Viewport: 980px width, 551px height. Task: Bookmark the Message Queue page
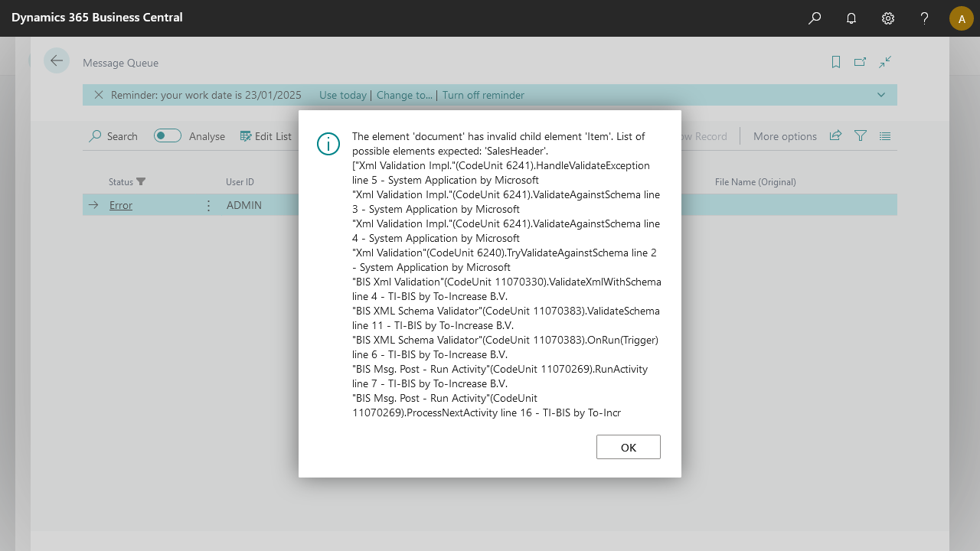(x=836, y=62)
